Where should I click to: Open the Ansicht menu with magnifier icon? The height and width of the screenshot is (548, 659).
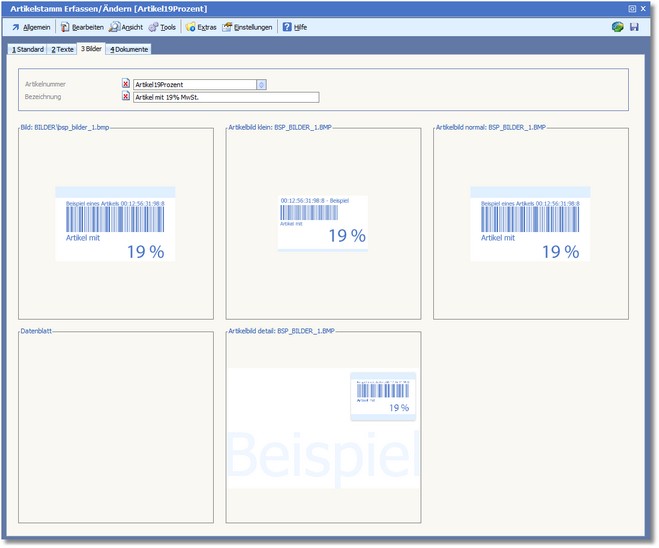tap(127, 27)
